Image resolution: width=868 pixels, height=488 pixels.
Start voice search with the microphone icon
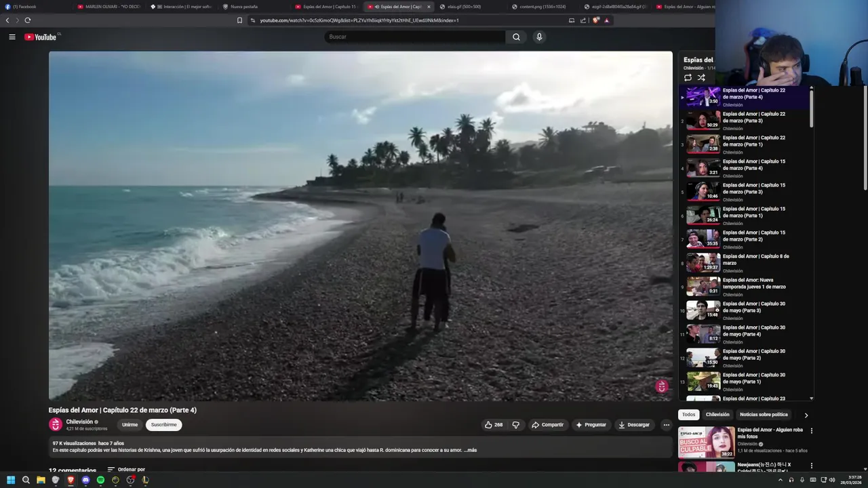pos(539,37)
